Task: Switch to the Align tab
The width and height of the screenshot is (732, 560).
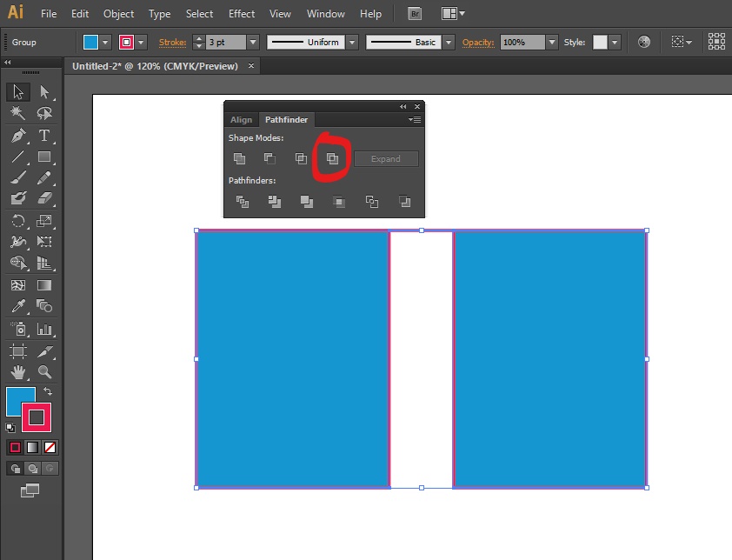Action: coord(241,120)
